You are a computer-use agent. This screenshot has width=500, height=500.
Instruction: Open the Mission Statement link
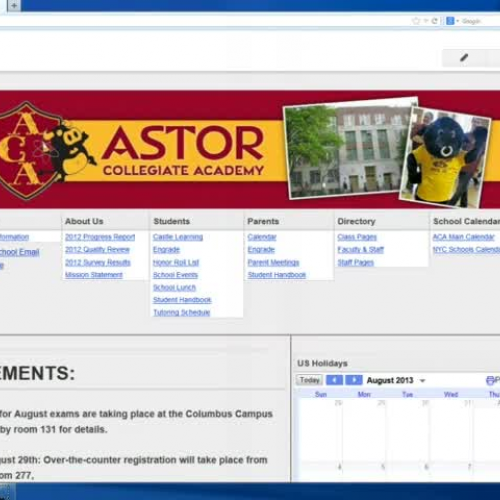pyautogui.click(x=94, y=275)
